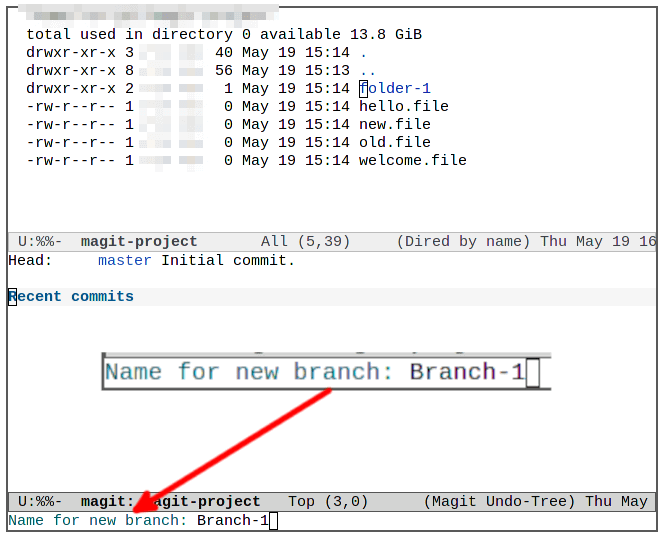This screenshot has height=538, width=662.
Task: Open the parent directory '..' entry
Action: pos(367,71)
